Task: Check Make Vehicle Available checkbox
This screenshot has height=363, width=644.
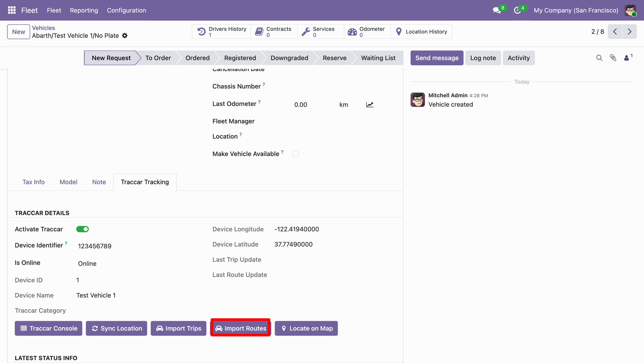Action: coord(296,154)
